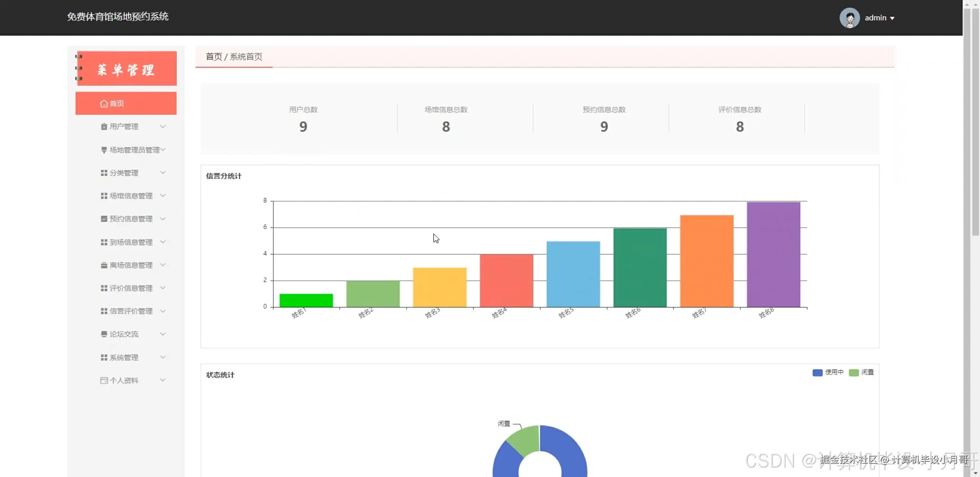Open the admin user dropdown arrow
This screenshot has height=477, width=980.
click(x=892, y=18)
